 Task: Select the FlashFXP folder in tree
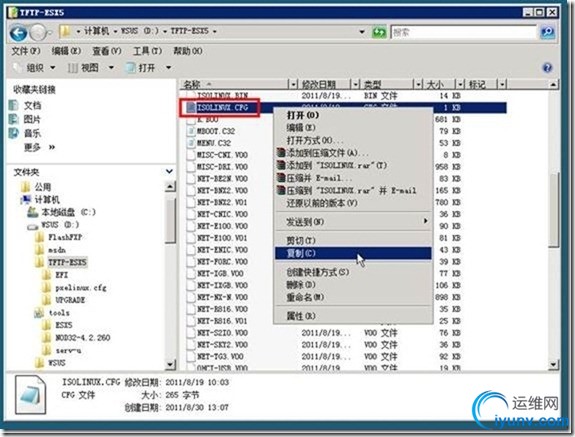[x=65, y=237]
